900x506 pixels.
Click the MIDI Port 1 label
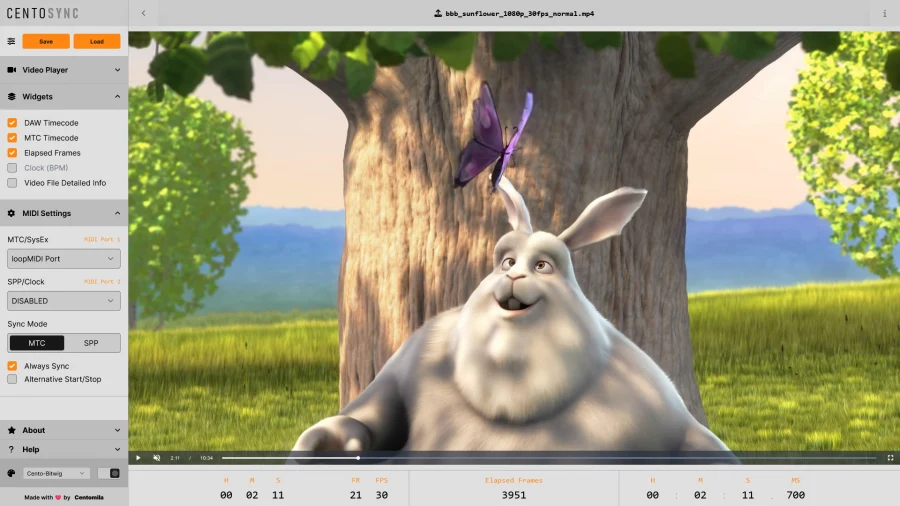coord(102,239)
